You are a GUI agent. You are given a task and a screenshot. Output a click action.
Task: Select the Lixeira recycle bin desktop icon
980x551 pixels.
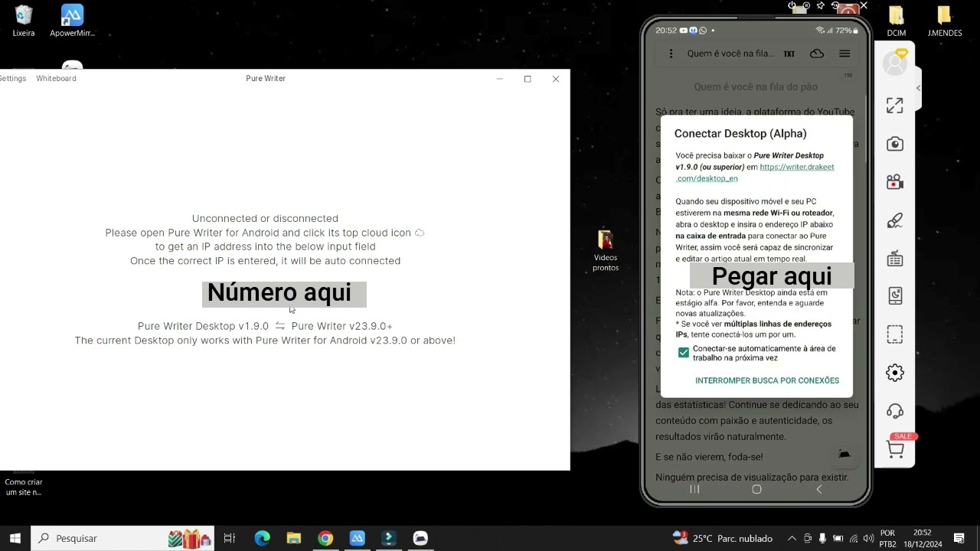coord(24,21)
